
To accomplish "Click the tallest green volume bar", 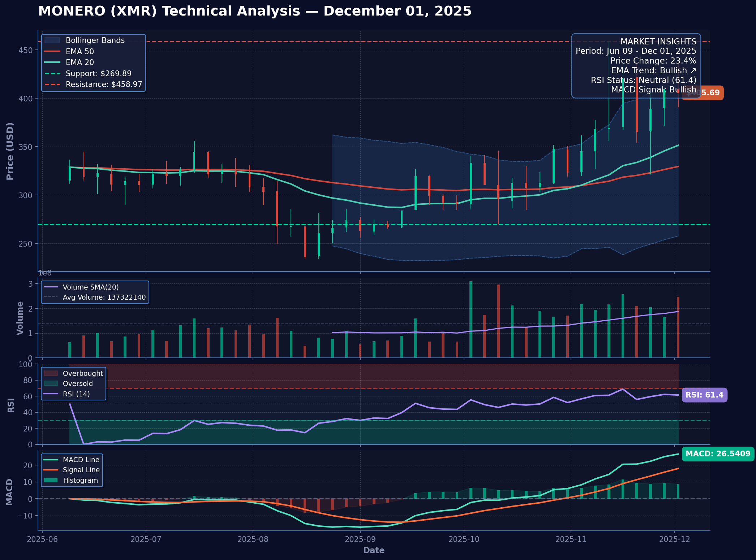I will [x=471, y=320].
